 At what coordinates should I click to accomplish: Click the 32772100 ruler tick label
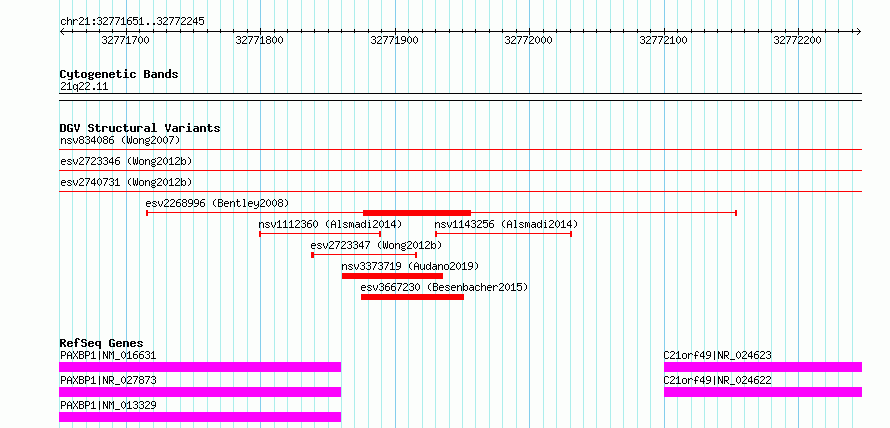664,40
